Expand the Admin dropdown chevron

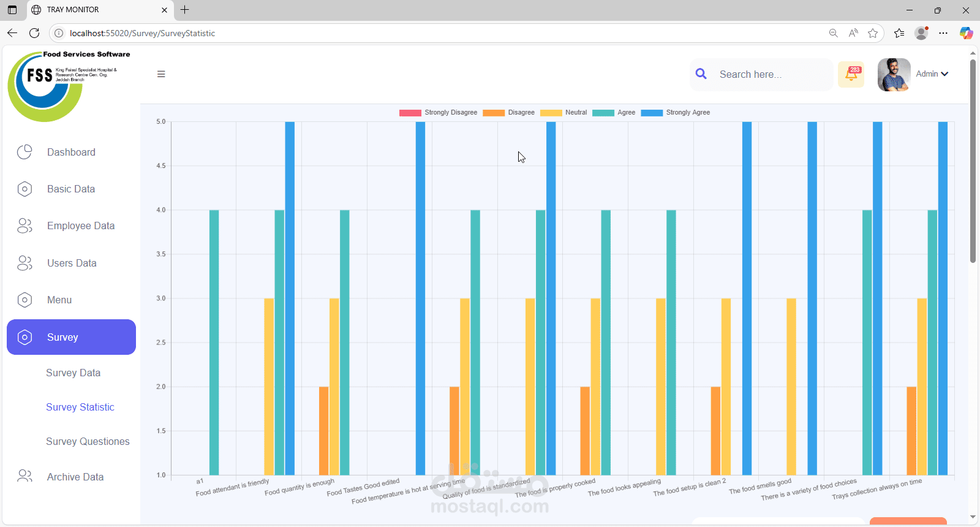coord(944,74)
